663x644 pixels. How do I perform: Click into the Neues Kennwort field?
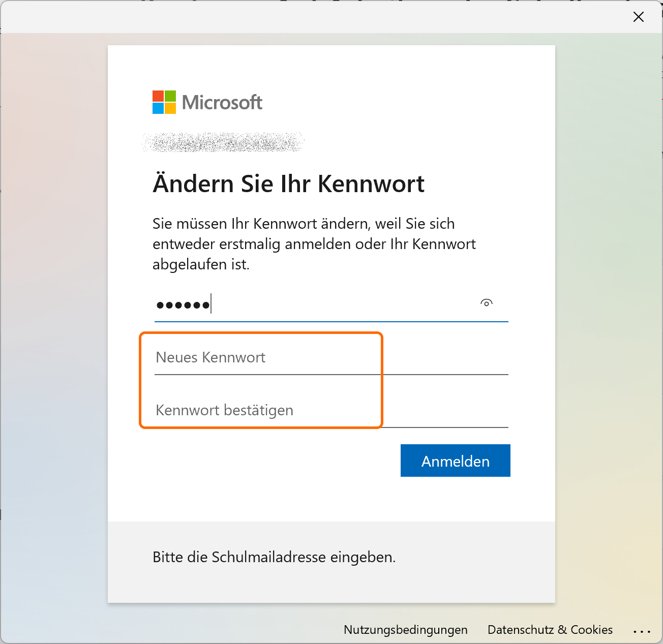pyautogui.click(x=330, y=358)
